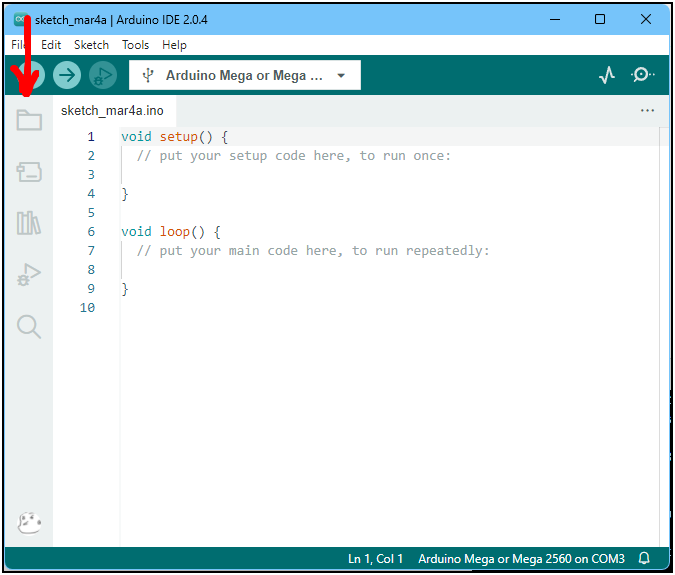The width and height of the screenshot is (675, 575).
Task: Click line number 5 in gutter
Action: coord(91,213)
